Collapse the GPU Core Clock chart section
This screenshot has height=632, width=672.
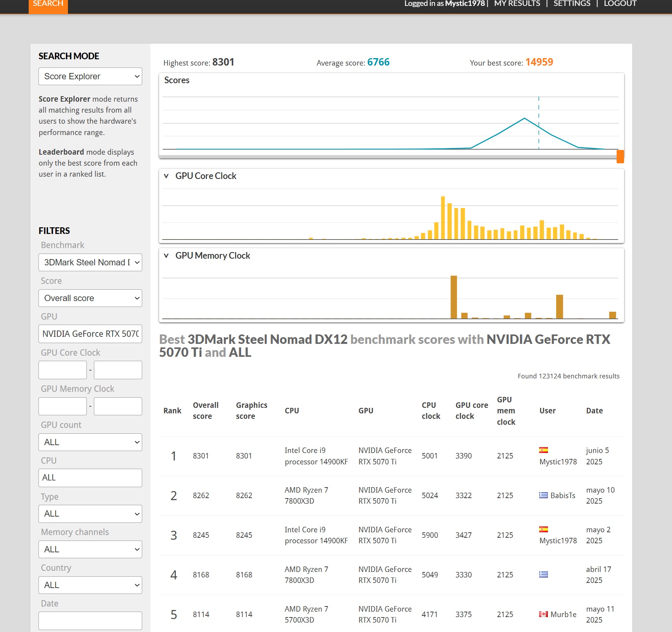[166, 176]
